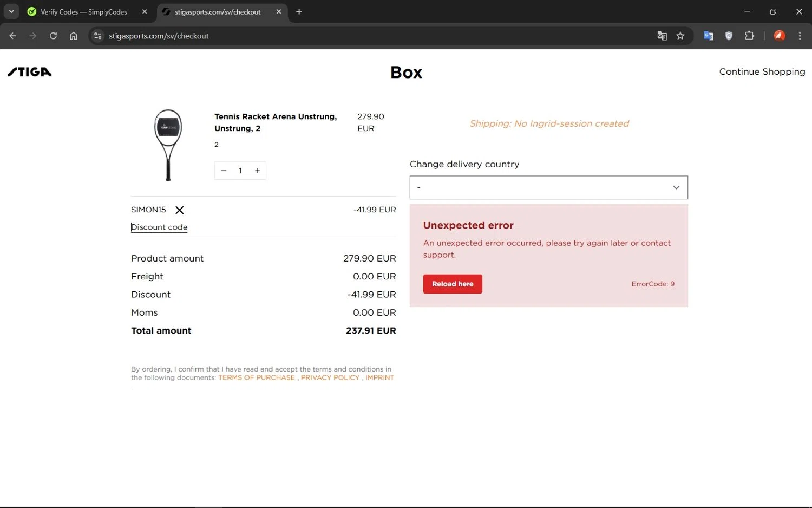Open a new tab with the plus button
Image resolution: width=812 pixels, height=508 pixels.
299,11
